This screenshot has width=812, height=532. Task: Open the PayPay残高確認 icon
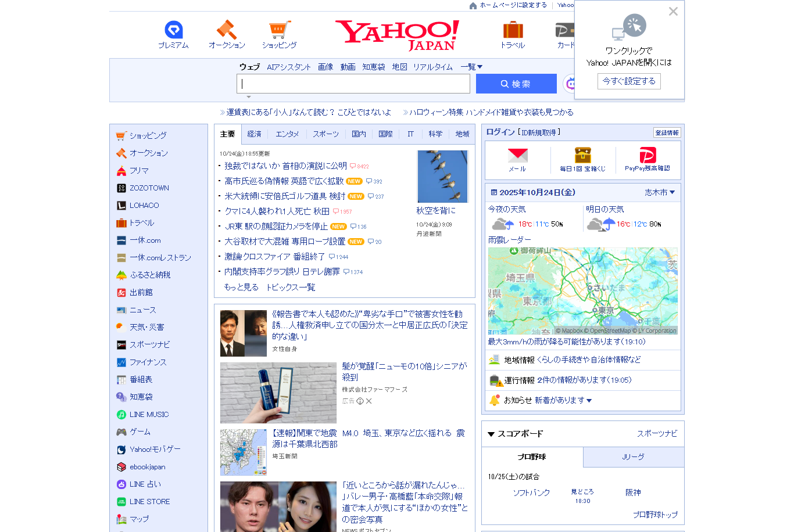coord(648,155)
